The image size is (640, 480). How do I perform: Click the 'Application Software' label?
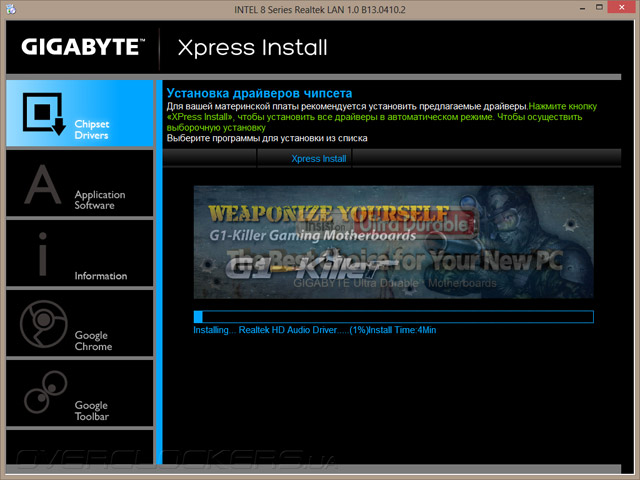pos(100,200)
